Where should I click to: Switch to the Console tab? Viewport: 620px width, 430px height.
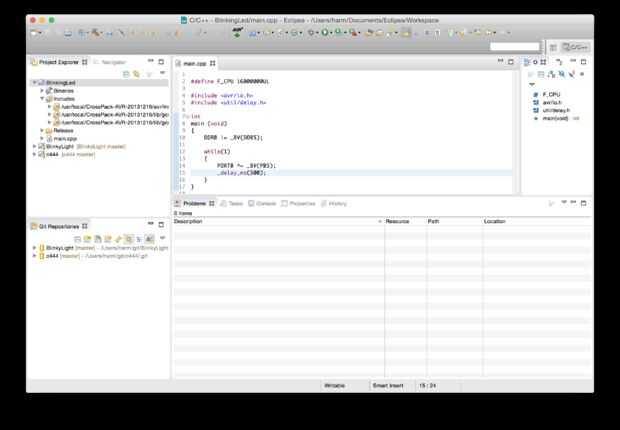[x=262, y=203]
